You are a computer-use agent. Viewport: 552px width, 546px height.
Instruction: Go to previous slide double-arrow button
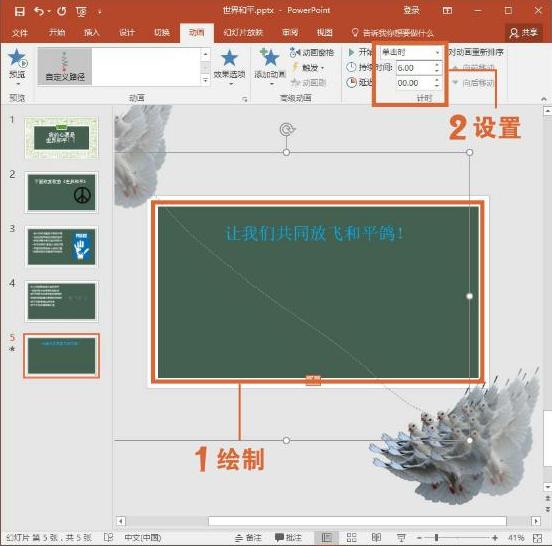pyautogui.click(x=547, y=498)
